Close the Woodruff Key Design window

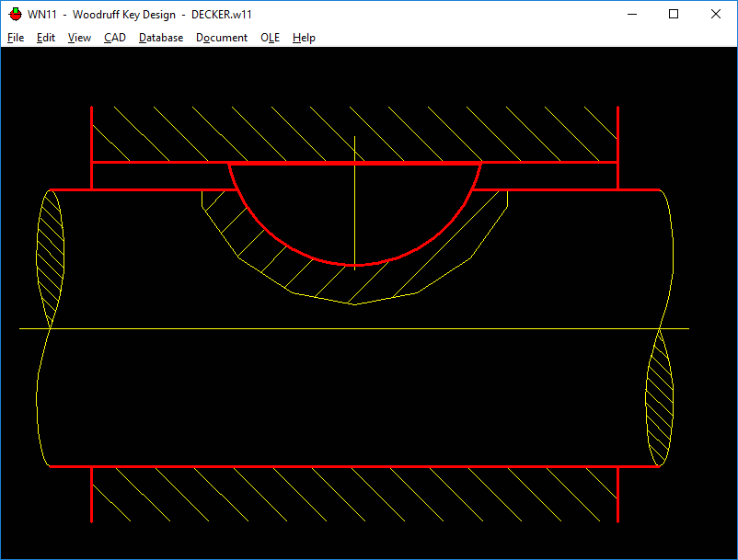[716, 14]
